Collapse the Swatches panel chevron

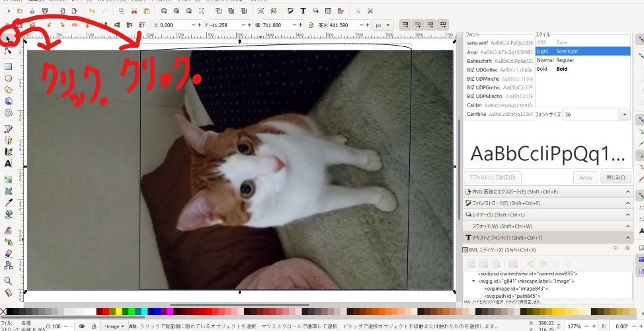[x=628, y=226]
